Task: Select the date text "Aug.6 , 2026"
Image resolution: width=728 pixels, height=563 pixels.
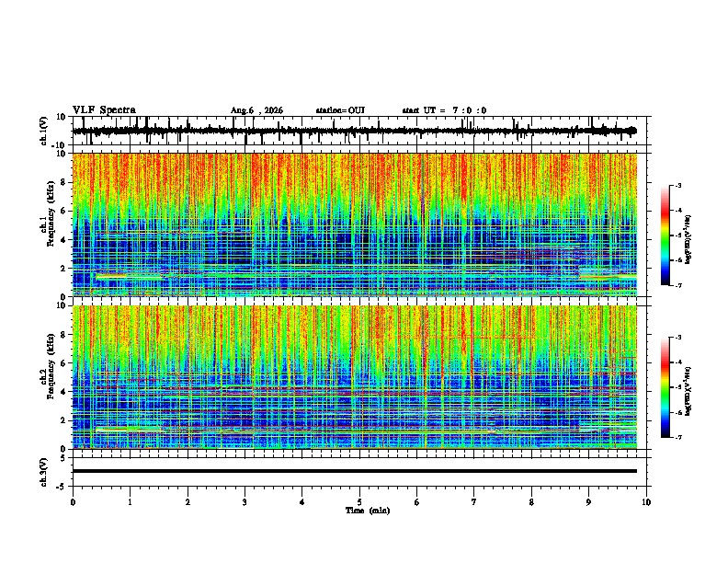Action: pyautogui.click(x=256, y=110)
